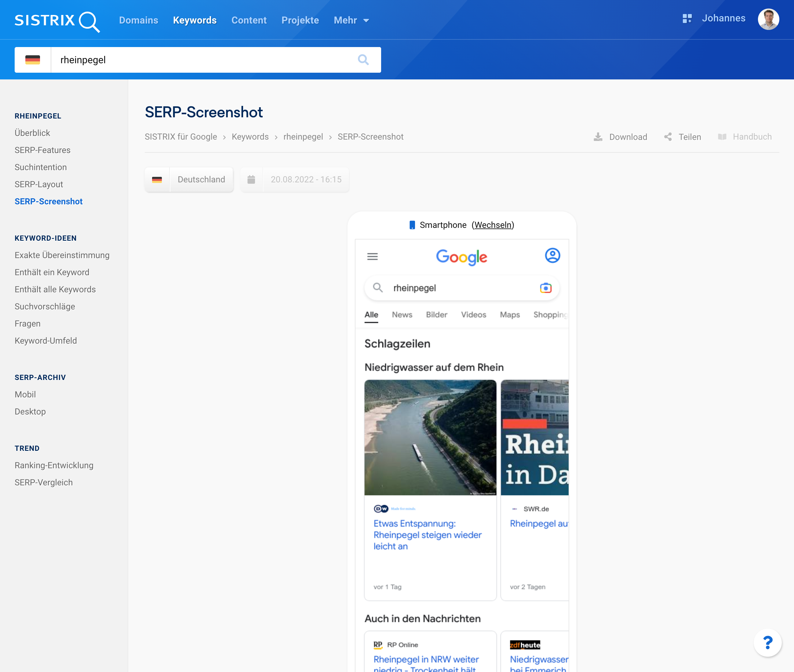Open the Deutschland country filter
The height and width of the screenshot is (672, 794).
201,179
